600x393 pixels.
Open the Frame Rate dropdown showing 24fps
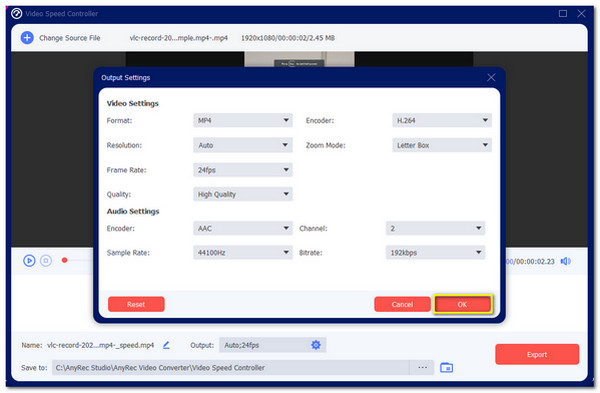[243, 170]
